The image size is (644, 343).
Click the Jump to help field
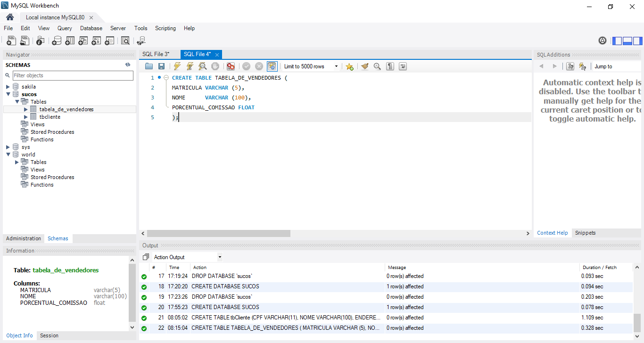tap(618, 66)
